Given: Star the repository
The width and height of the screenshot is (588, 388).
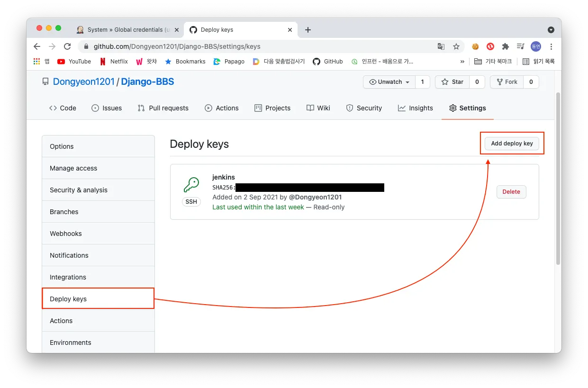Looking at the screenshot, I should click(452, 82).
